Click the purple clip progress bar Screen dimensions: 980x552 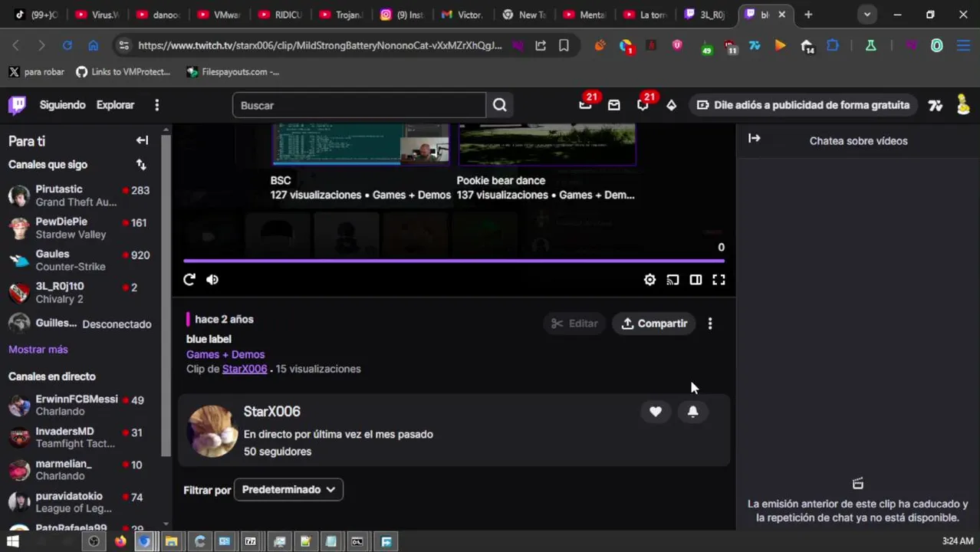[453, 261]
